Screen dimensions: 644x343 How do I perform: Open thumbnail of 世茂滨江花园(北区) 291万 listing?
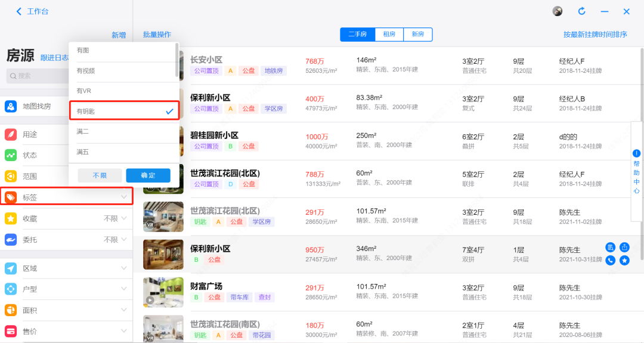click(163, 217)
